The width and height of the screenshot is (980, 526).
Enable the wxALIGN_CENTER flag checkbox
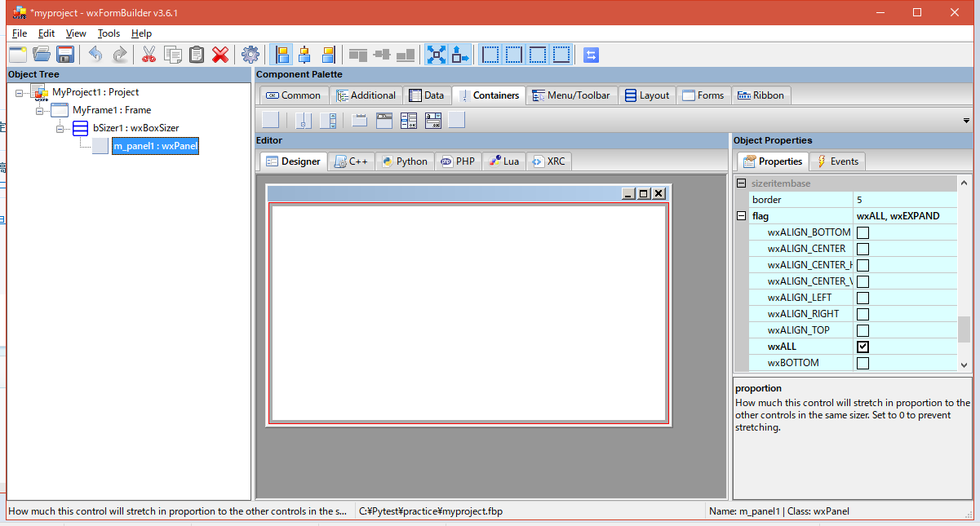(x=862, y=249)
